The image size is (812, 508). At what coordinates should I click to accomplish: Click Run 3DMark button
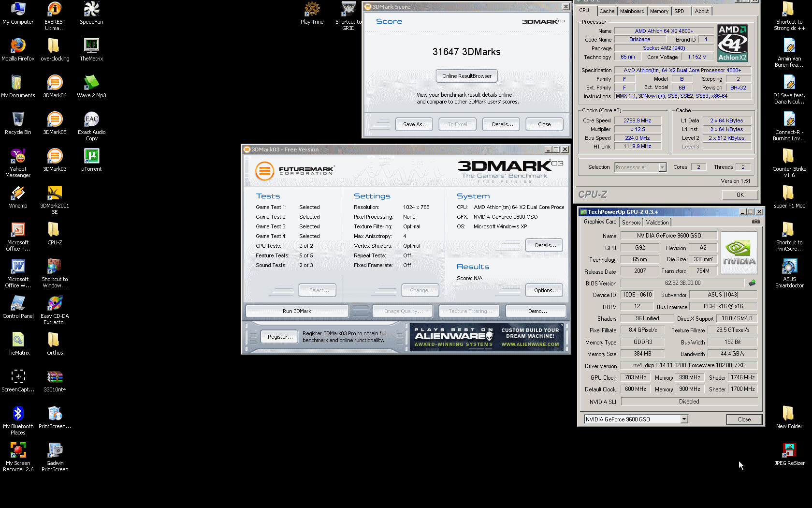[x=297, y=311]
